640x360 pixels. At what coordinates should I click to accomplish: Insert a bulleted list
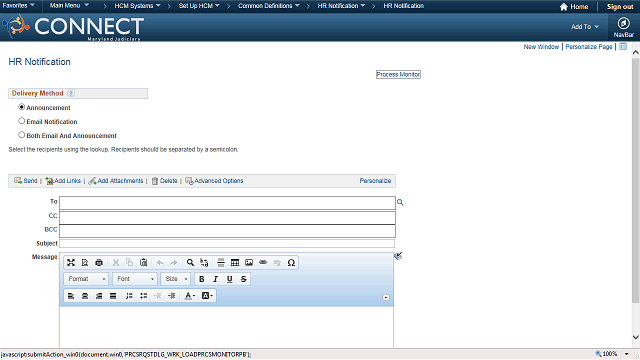point(143,296)
